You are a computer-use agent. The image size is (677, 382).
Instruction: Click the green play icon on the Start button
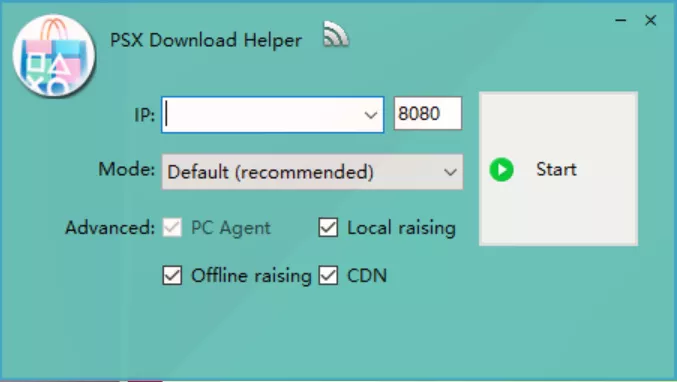(501, 170)
